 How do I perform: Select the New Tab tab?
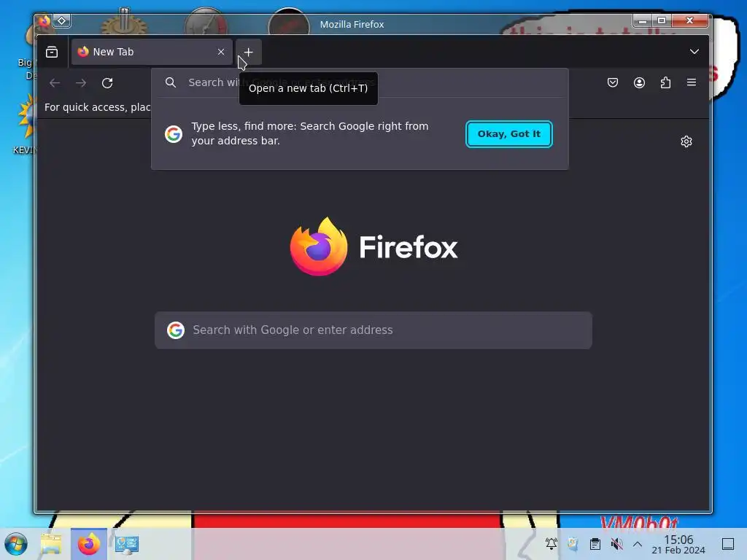coord(152,52)
